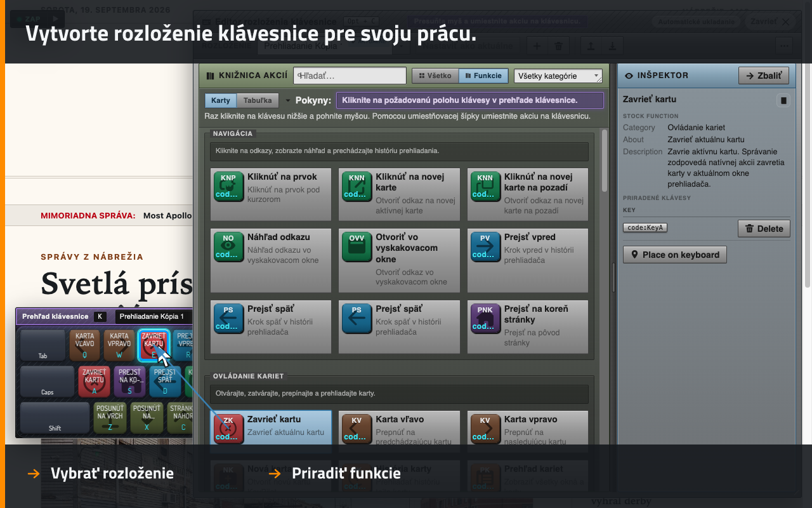Click the Vybrať rozloženie step link

point(112,473)
